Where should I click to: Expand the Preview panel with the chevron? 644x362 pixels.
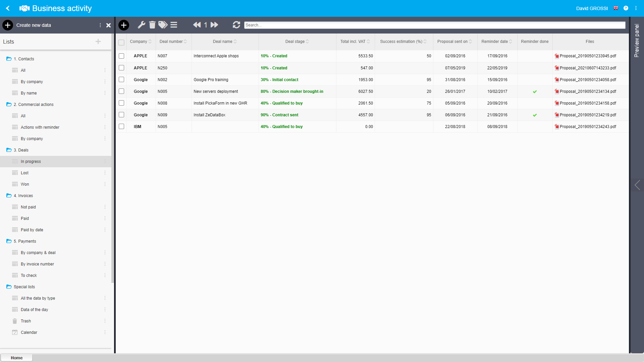tap(637, 185)
